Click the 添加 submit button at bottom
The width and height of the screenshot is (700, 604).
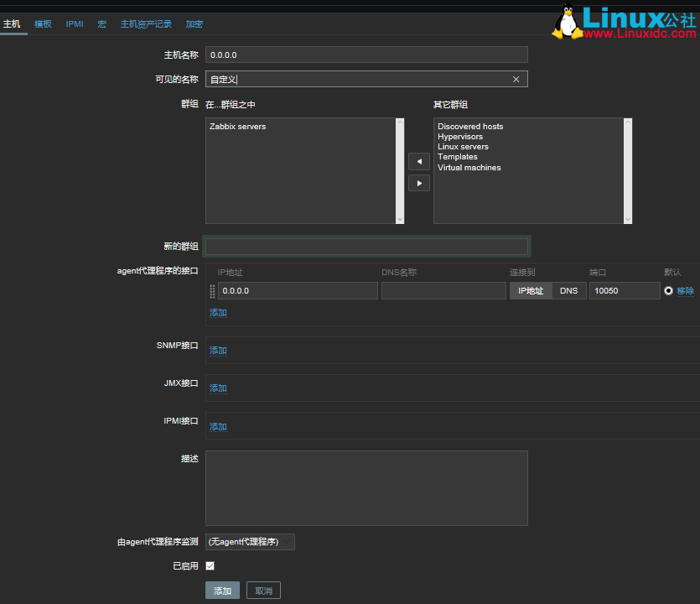(222, 591)
